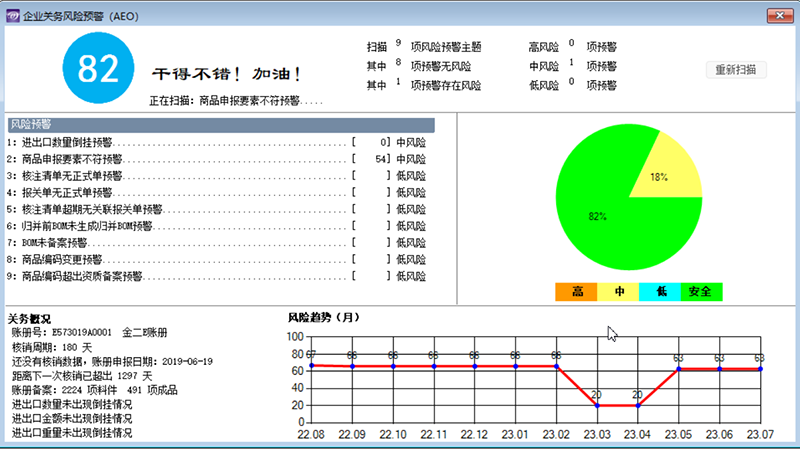
Task: Click the blue 82 score circle
Action: [x=98, y=68]
